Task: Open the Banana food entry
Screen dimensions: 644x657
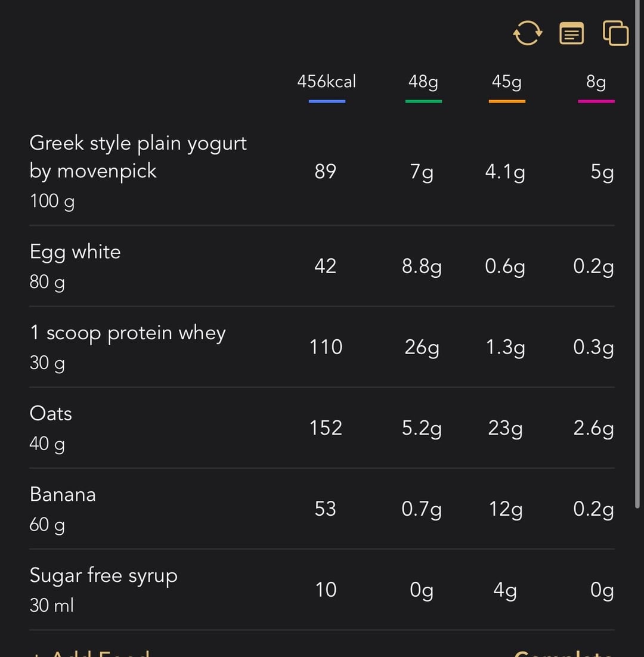Action: 322,509
